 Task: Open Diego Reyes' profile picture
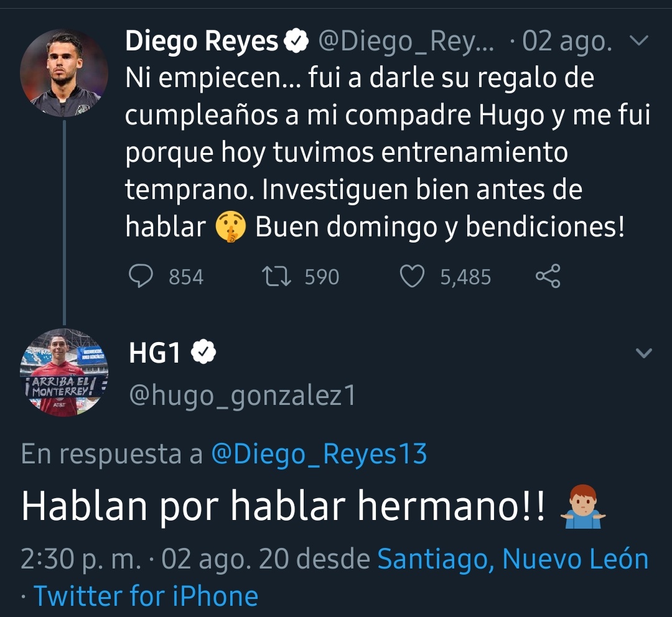tap(64, 73)
